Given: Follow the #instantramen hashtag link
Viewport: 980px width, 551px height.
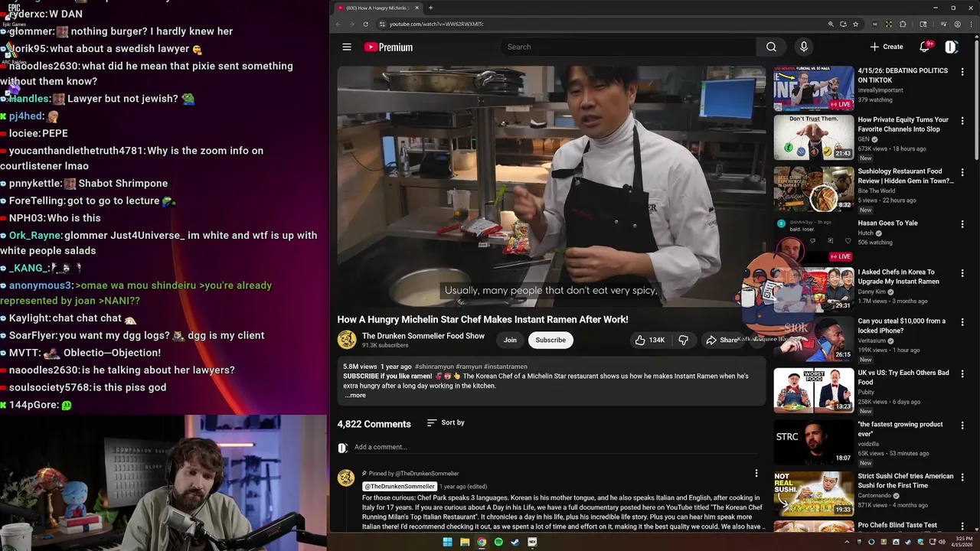Looking at the screenshot, I should click(x=505, y=367).
